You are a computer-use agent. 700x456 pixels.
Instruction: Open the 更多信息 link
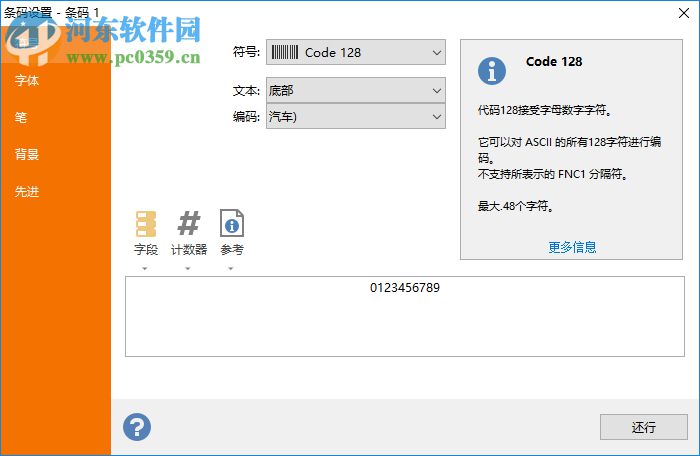click(572, 247)
